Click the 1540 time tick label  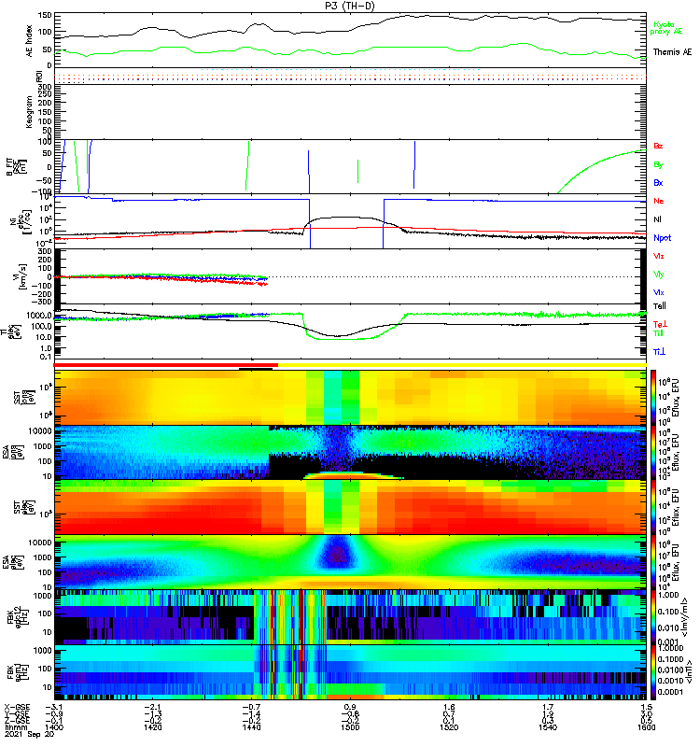[x=548, y=727]
